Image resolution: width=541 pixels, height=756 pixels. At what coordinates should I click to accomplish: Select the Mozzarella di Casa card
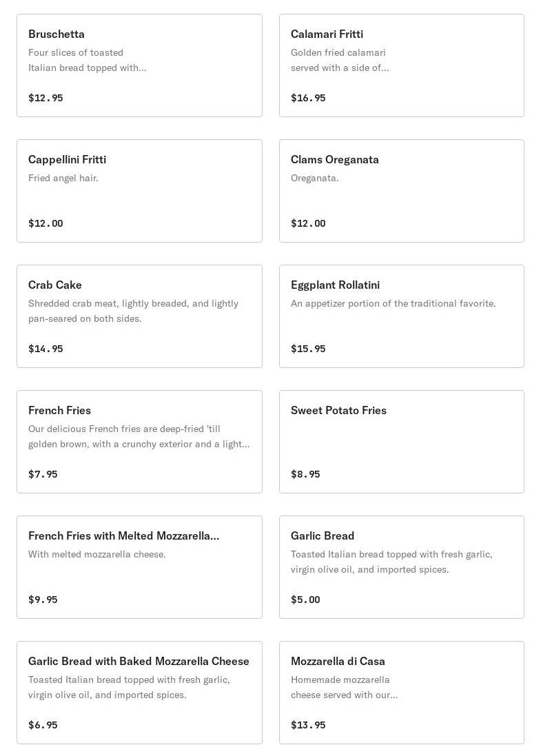[x=401, y=693]
